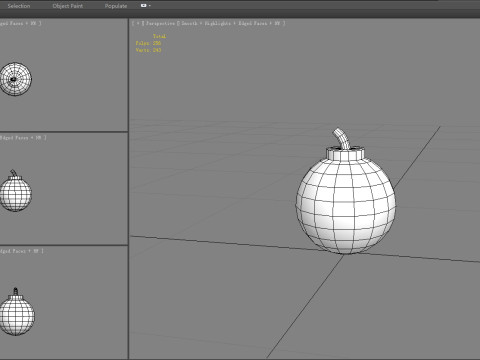Select the bomb with the straight upright fuse
The image size is (480, 360).
(x=17, y=312)
